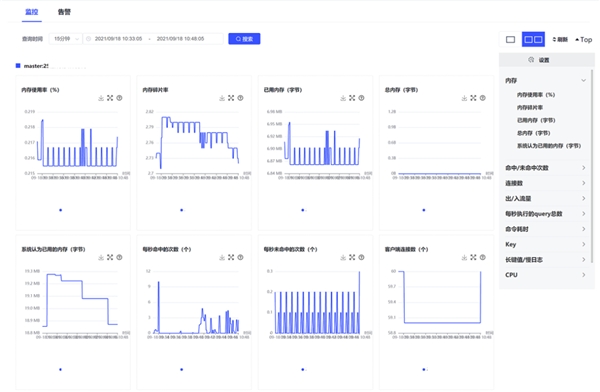Image resolution: width=600 pixels, height=392 pixels.
Task: Download the 内存使用率 (%) chart data
Action: (x=101, y=98)
